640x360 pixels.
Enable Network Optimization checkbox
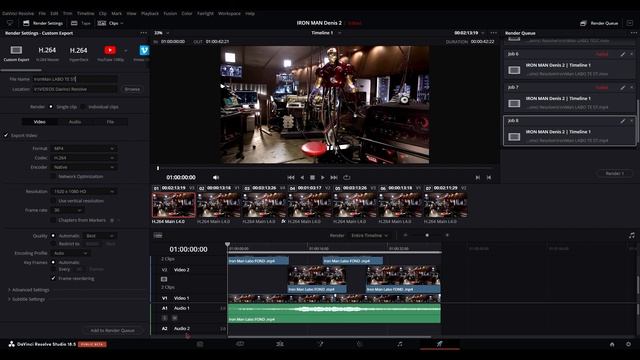[53, 177]
